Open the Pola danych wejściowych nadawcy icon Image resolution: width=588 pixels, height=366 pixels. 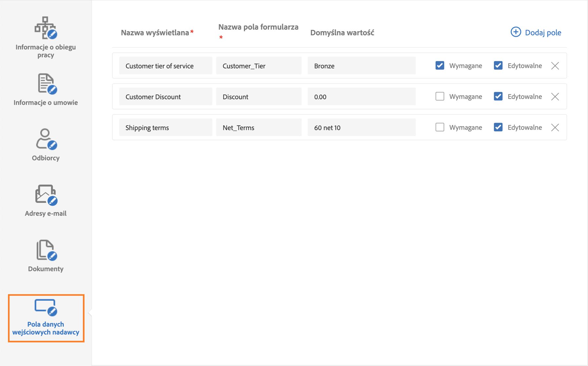pyautogui.click(x=46, y=307)
